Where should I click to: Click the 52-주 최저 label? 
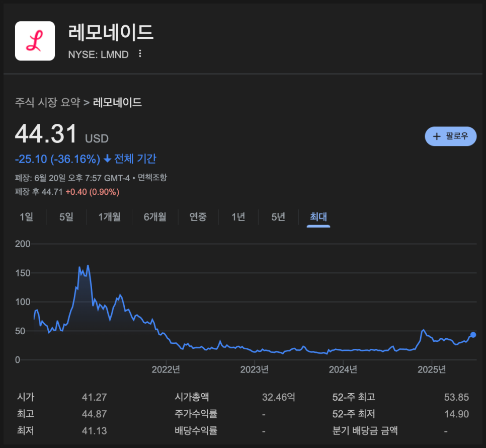354,414
